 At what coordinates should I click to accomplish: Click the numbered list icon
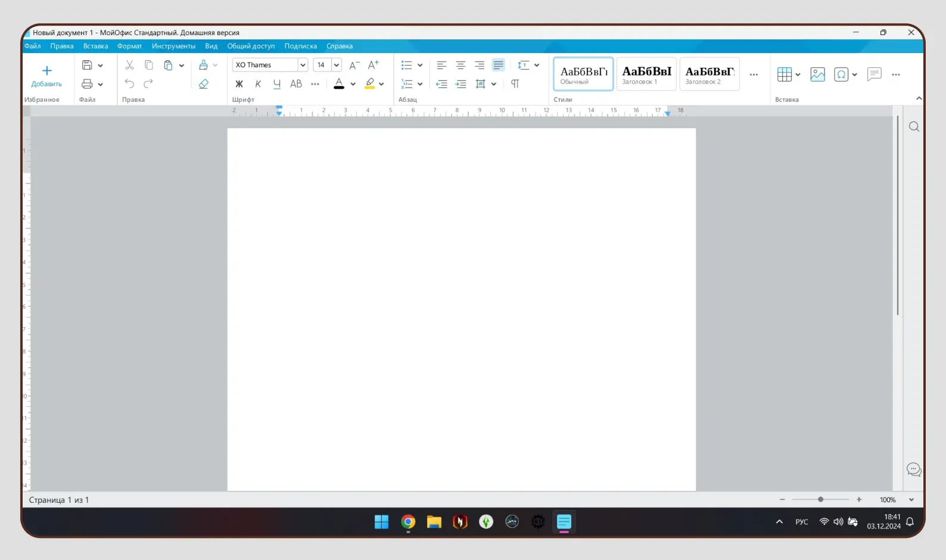pyautogui.click(x=407, y=84)
